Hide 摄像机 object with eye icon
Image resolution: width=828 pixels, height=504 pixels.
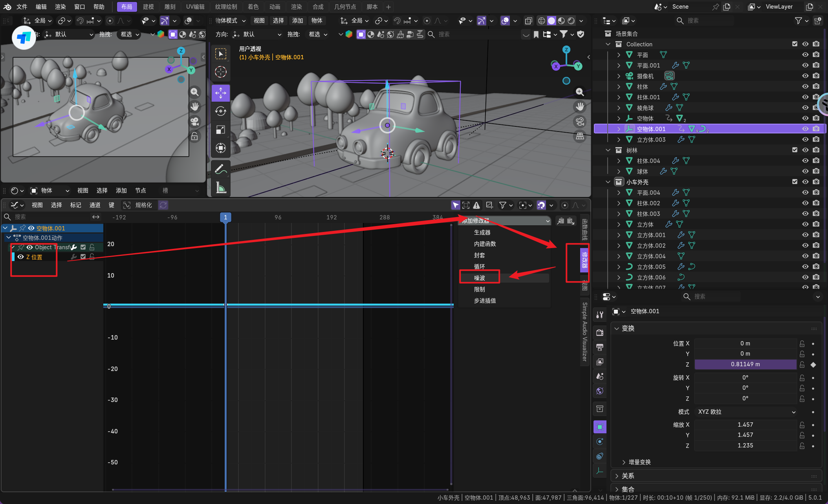tap(805, 76)
